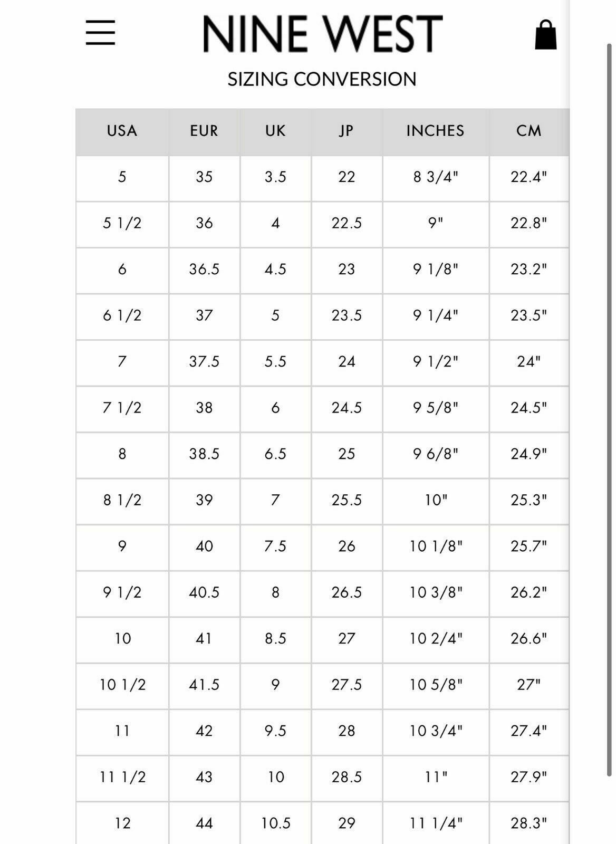Open the shopping bag cart
Image resolution: width=616 pixels, height=844 pixels.
546,35
